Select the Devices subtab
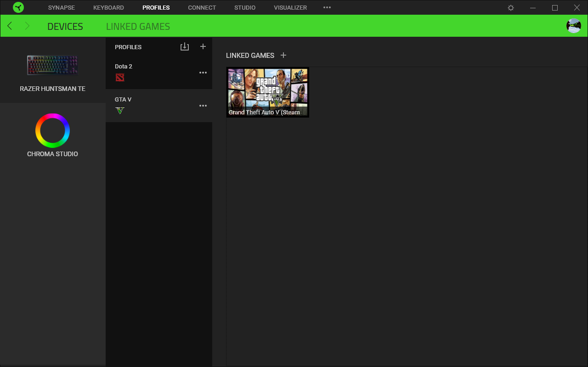Screen dimensions: 588x367 pyautogui.click(x=65, y=27)
